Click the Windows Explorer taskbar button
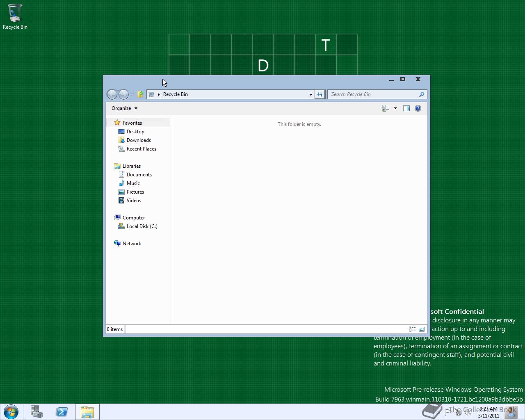Image resolution: width=525 pixels, height=420 pixels. coord(87,412)
